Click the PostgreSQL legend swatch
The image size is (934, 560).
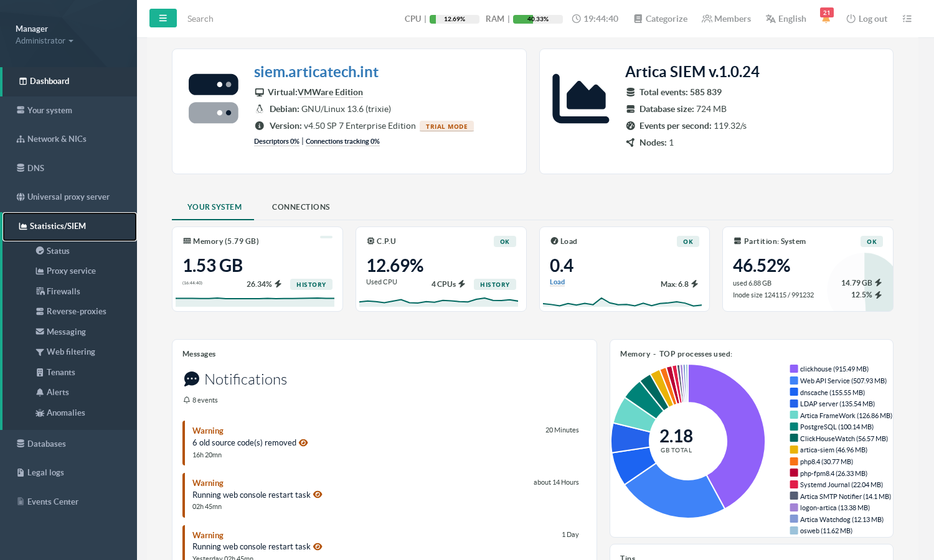coord(794,427)
